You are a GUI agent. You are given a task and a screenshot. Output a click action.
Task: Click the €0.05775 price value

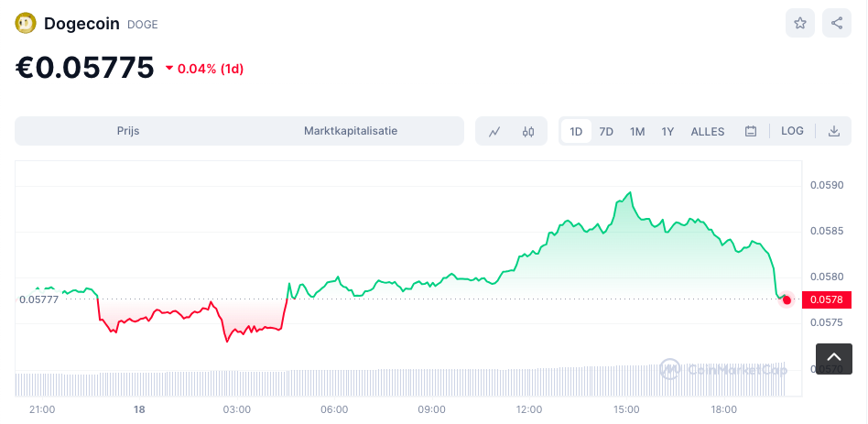(x=84, y=68)
